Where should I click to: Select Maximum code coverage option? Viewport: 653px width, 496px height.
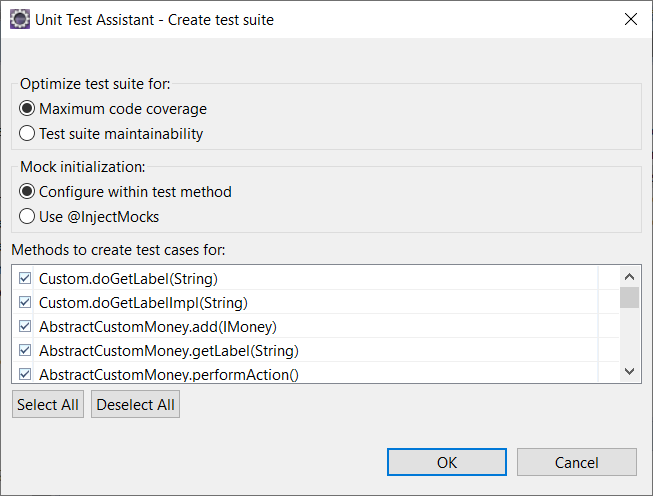(27, 109)
